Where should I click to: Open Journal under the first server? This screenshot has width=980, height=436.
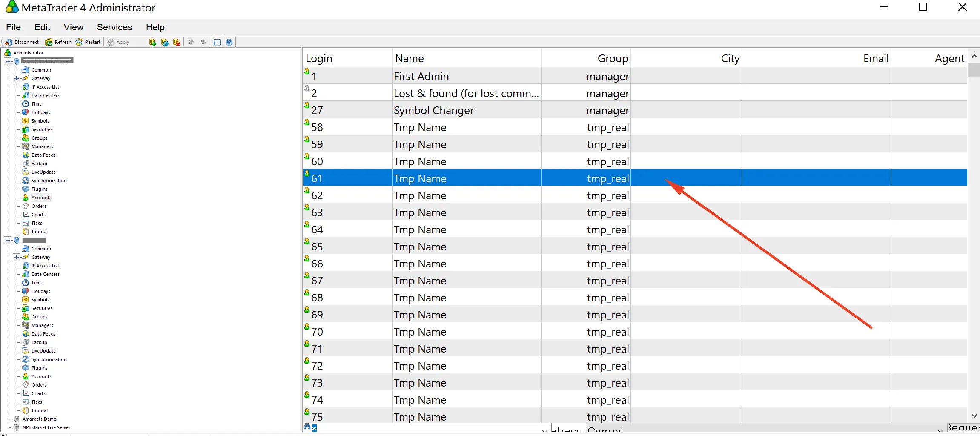pos(39,232)
